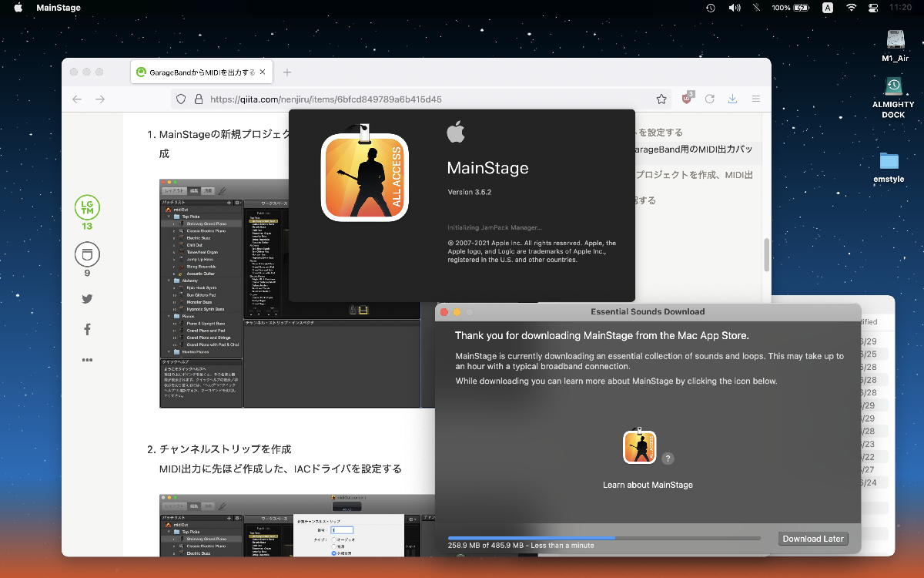Open the MainStage menu in menu bar
924x578 pixels.
59,8
